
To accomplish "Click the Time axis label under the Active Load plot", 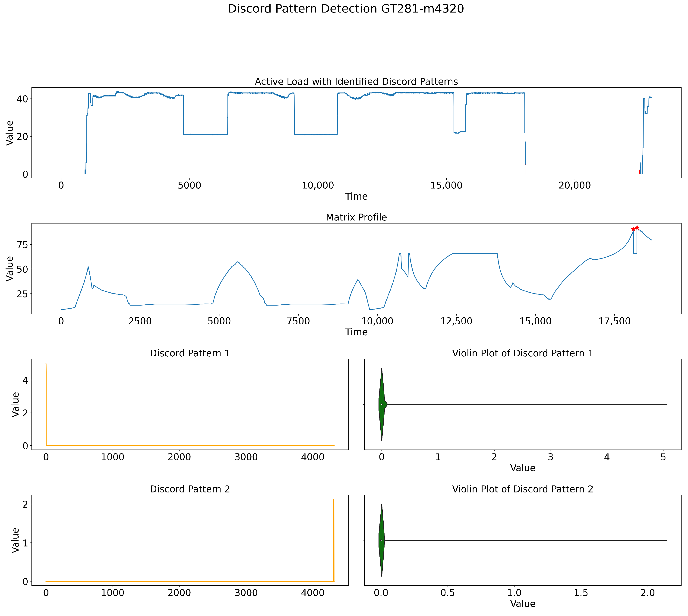I will [x=356, y=197].
